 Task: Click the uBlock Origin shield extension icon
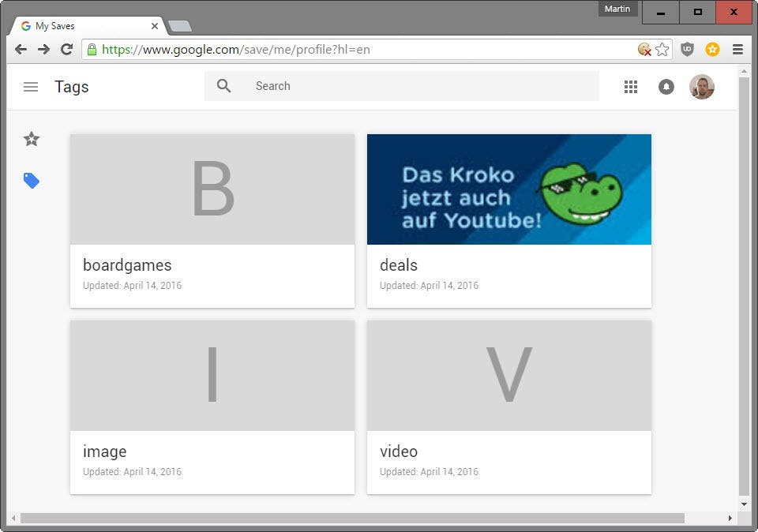click(x=687, y=49)
